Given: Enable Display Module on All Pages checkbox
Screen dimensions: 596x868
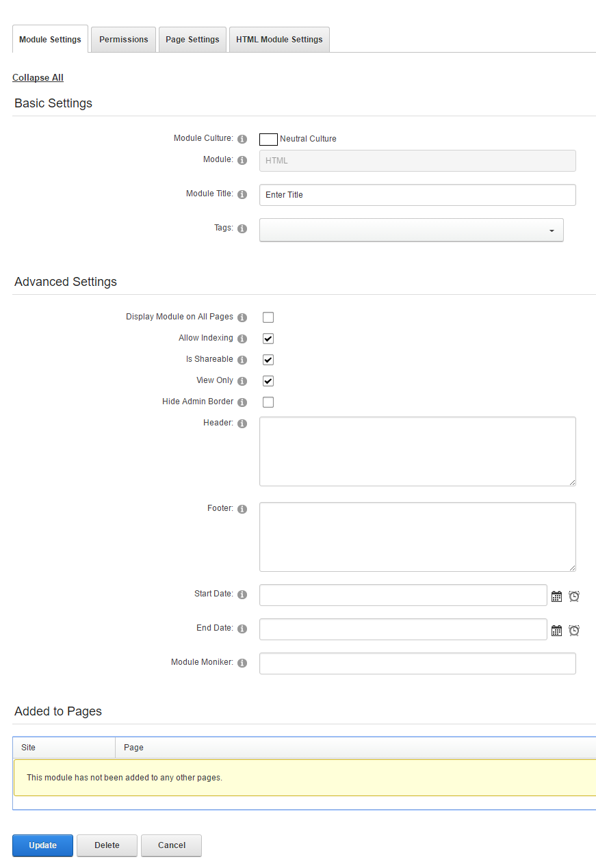Looking at the screenshot, I should click(268, 317).
